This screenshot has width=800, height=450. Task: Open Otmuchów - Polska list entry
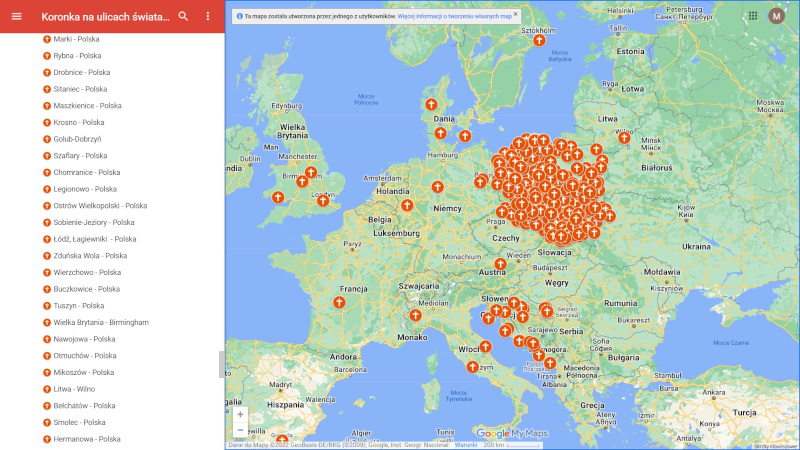point(85,356)
